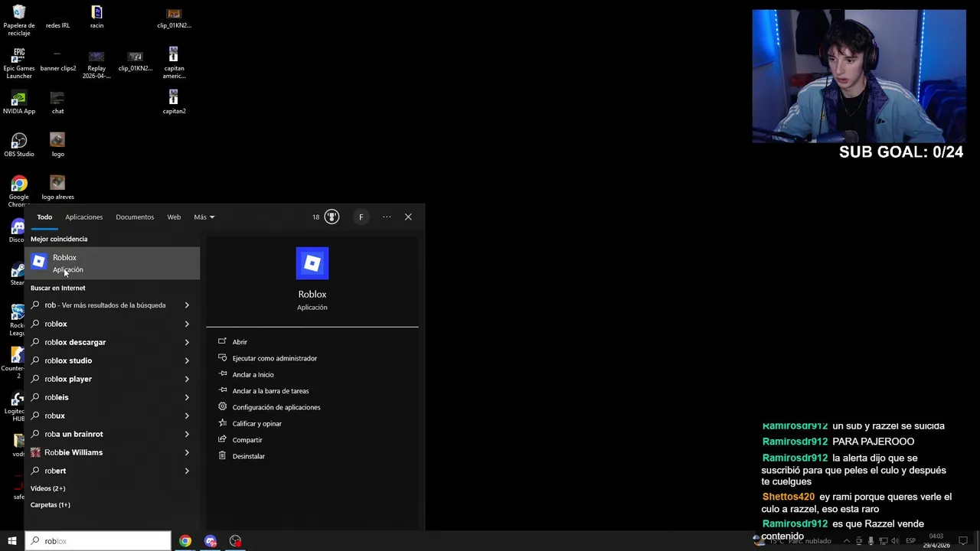Screen dimensions: 980x551
Task: Click Abrir in Roblox actions
Action: tap(240, 342)
